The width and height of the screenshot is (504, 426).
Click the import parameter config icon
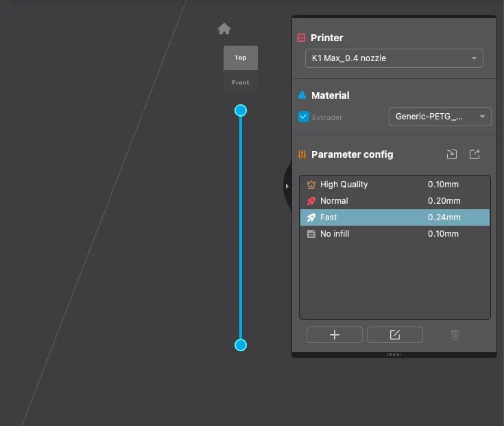452,154
